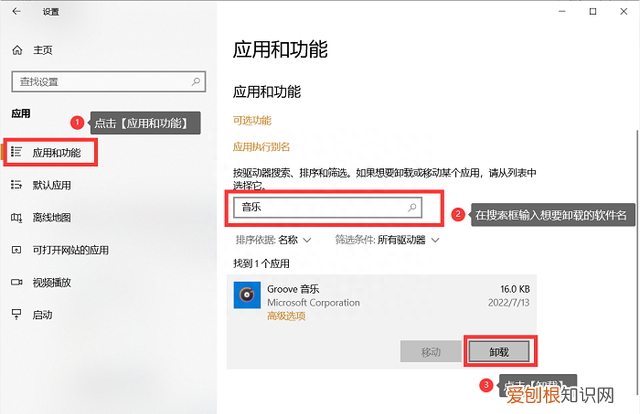Click the 16.0 KB size value
The image size is (640, 414).
pyautogui.click(x=515, y=289)
